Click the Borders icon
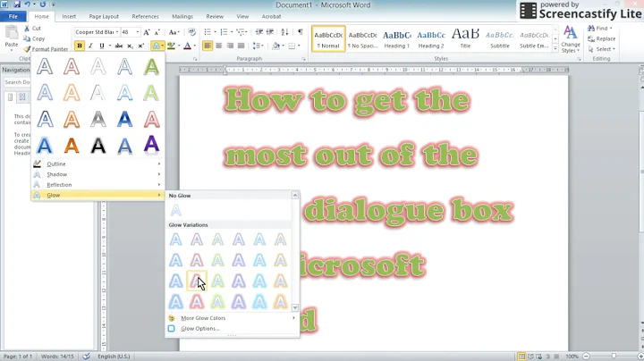This screenshot has width=644, height=361. coord(292,46)
